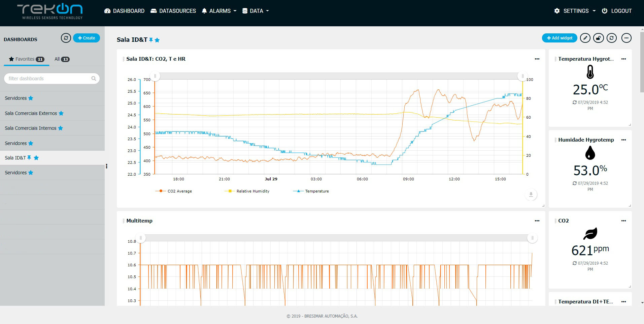Switch to the All dashboards tab
Screen dimensions: 644x324
click(x=62, y=59)
